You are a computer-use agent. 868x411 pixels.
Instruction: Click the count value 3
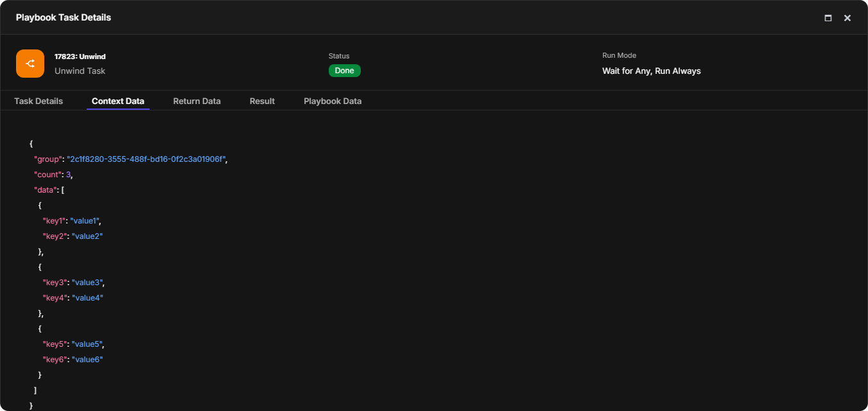69,174
